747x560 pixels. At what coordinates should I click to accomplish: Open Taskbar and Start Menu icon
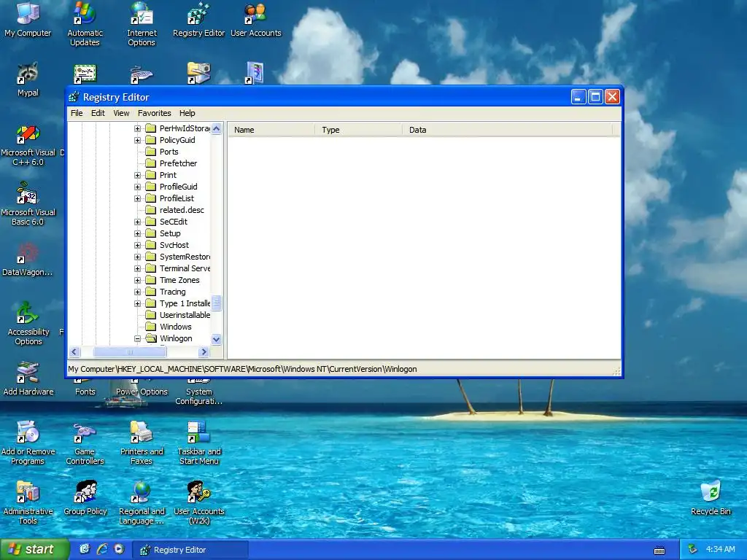[198, 443]
